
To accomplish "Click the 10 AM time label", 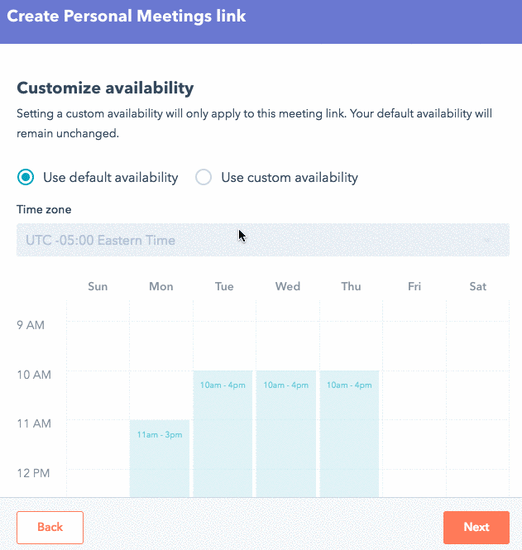I will click(x=34, y=375).
